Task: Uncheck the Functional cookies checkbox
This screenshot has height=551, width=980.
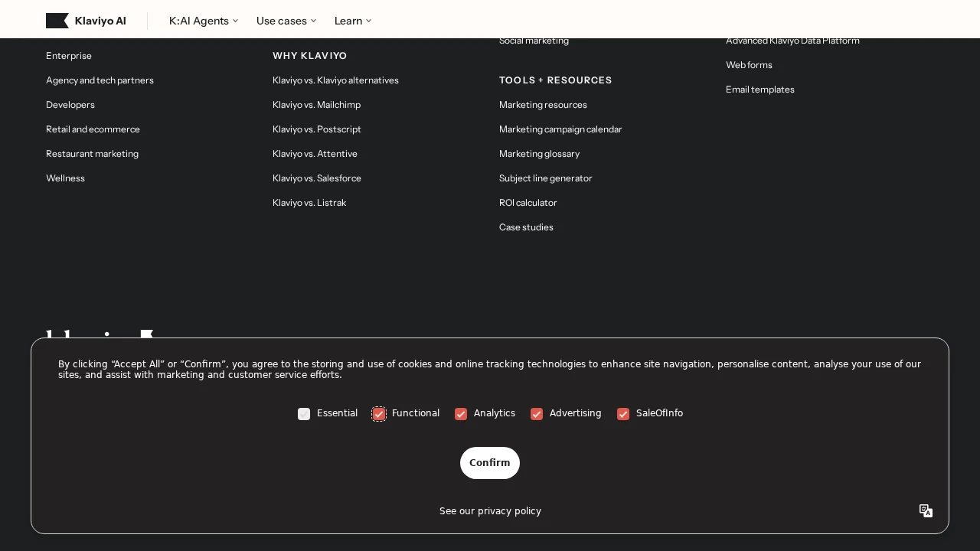Action: [x=379, y=414]
